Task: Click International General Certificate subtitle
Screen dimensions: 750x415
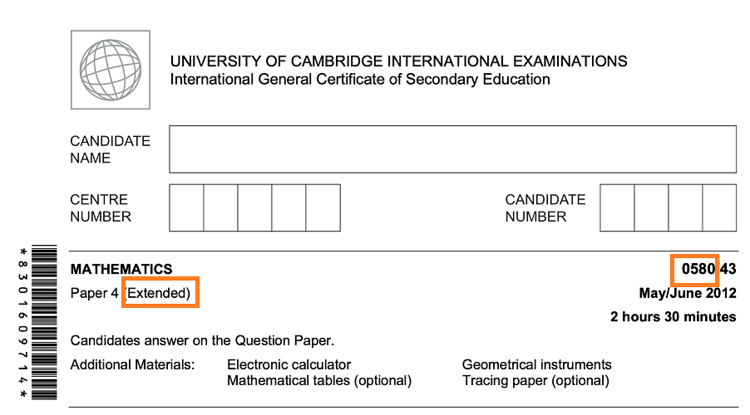Action: [x=360, y=79]
